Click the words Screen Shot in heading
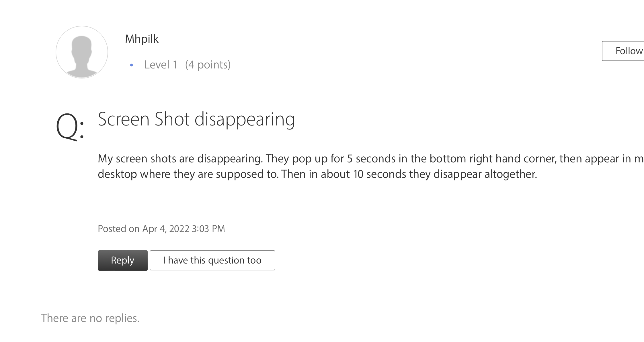This screenshot has width=644, height=342. (x=144, y=119)
